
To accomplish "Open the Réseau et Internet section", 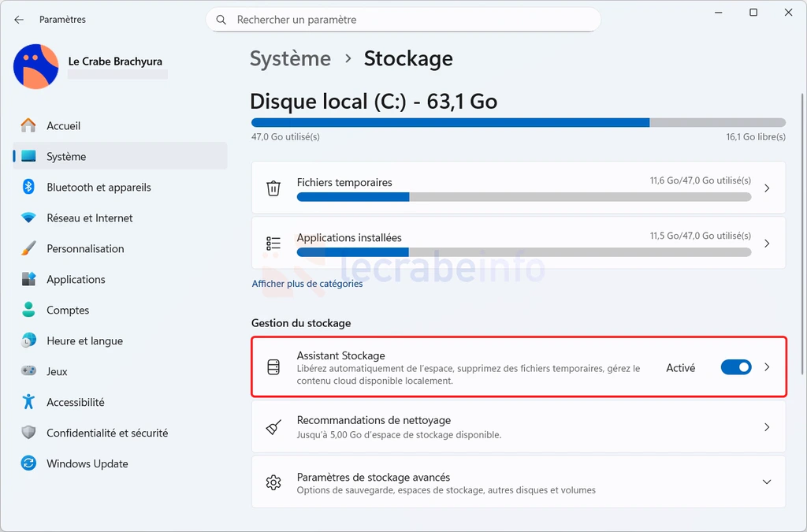I will [x=89, y=218].
